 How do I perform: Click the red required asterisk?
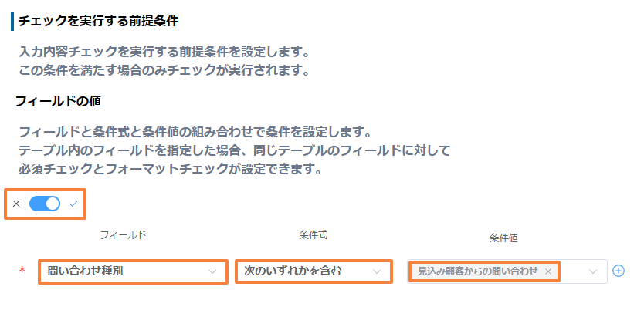[22, 270]
